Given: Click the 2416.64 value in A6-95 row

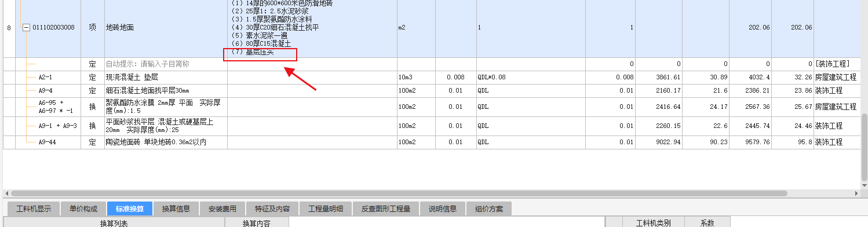Looking at the screenshot, I should tap(659, 107).
